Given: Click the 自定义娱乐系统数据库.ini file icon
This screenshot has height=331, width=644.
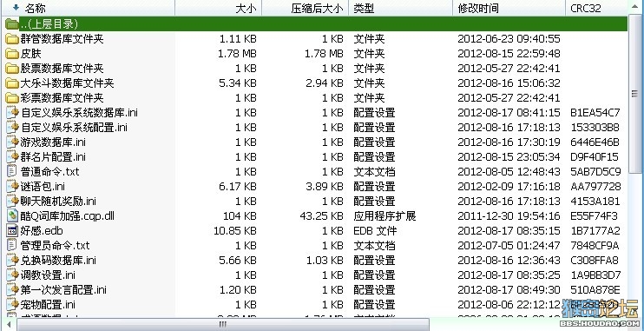Looking at the screenshot, I should (13, 113).
